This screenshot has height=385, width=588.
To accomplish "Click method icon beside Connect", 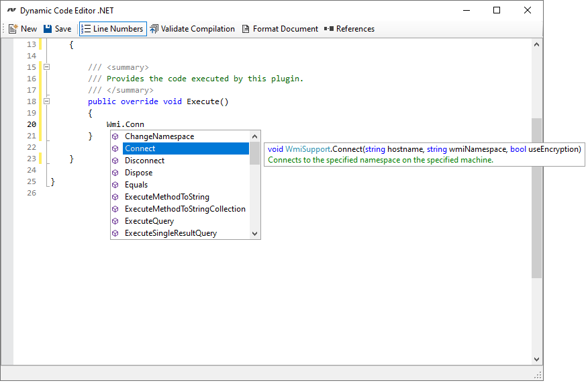I will point(115,148).
